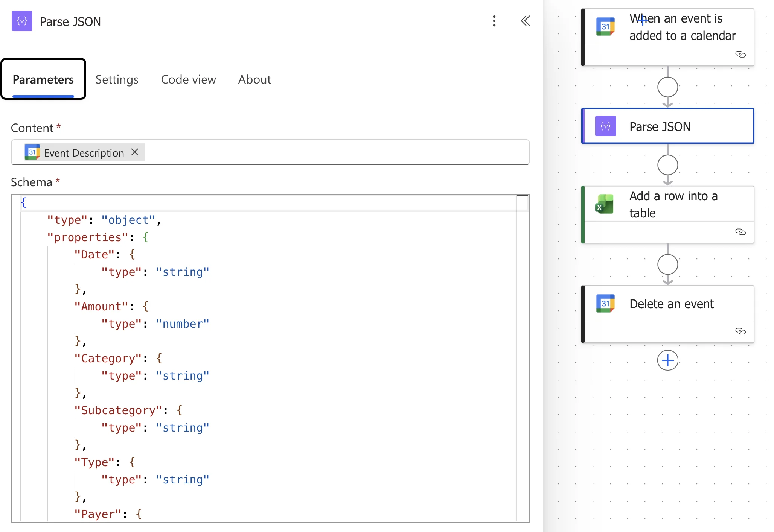Click the "number" type value in schema
The height and width of the screenshot is (532, 774).
[182, 324]
